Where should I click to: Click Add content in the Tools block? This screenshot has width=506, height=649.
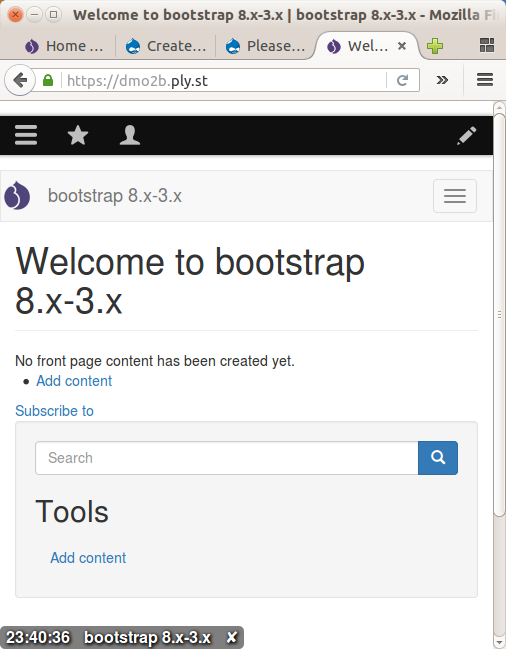pos(88,558)
